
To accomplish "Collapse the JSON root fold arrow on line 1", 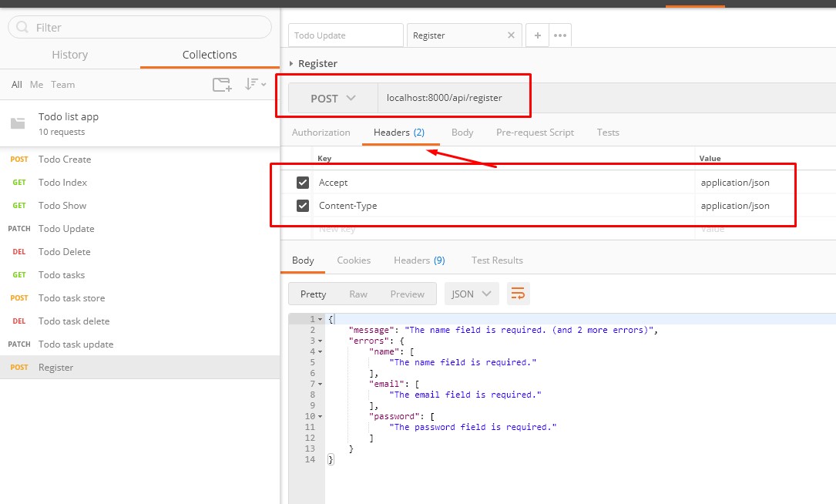I will 320,319.
